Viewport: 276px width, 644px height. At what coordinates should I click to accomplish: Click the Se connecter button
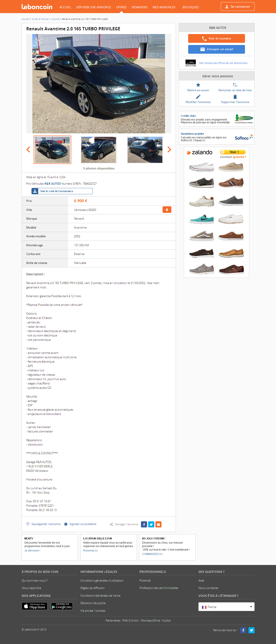[237, 7]
